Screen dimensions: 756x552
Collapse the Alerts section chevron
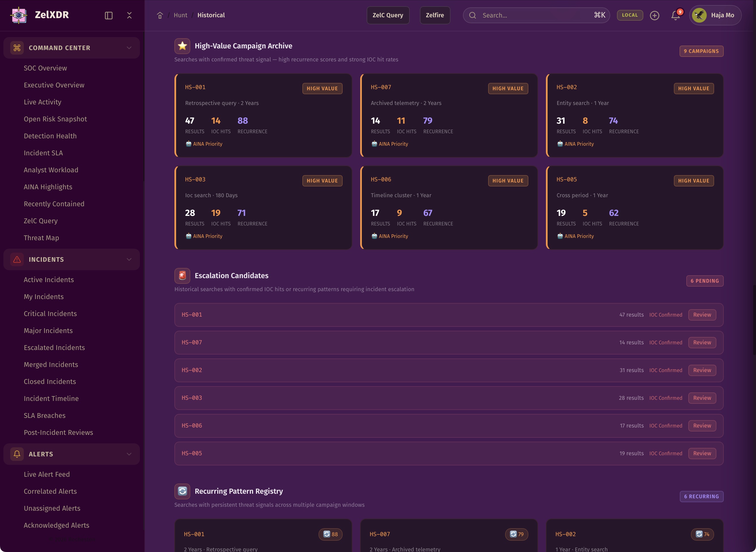(x=129, y=454)
